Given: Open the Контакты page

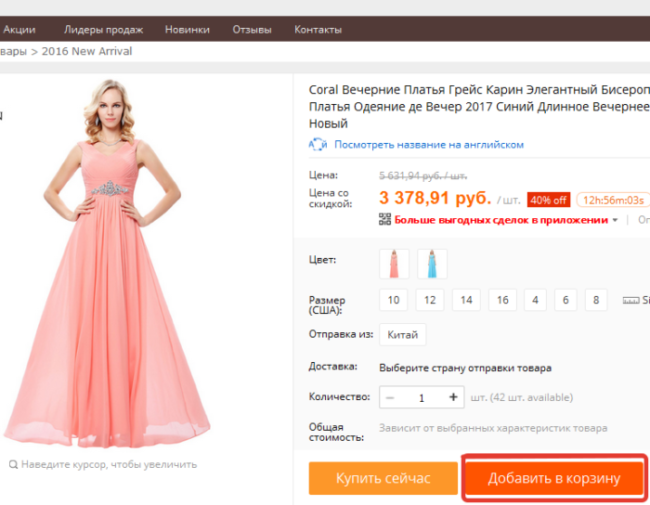Looking at the screenshot, I should (318, 30).
